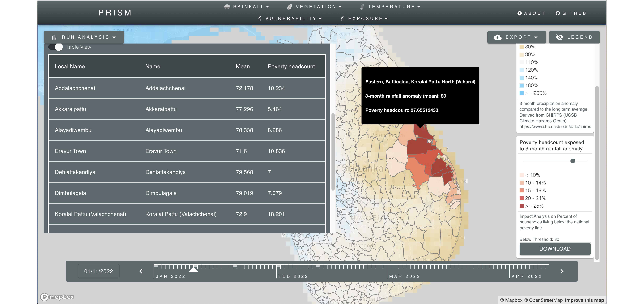
Task: Select the Koralai Pattu (Valachchenai) row
Action: 187,214
